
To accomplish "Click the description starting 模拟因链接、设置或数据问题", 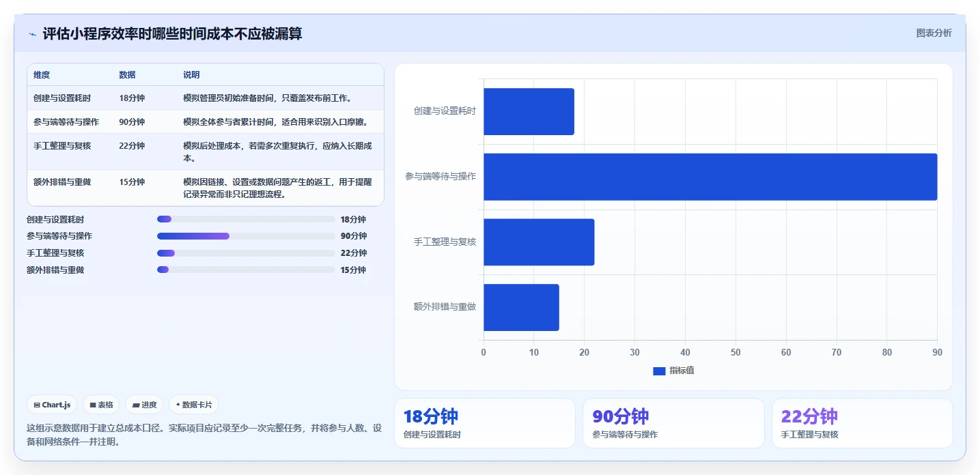I will tap(278, 188).
